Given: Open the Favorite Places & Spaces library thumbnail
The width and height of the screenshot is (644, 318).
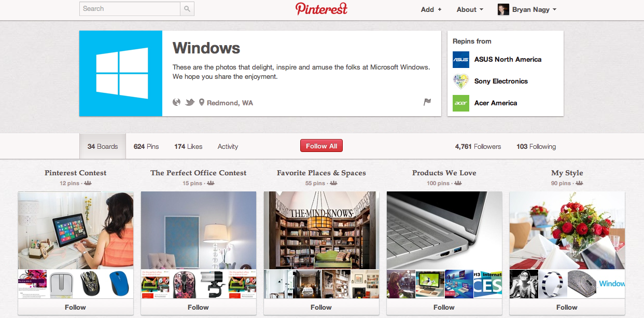Looking at the screenshot, I should point(321,230).
